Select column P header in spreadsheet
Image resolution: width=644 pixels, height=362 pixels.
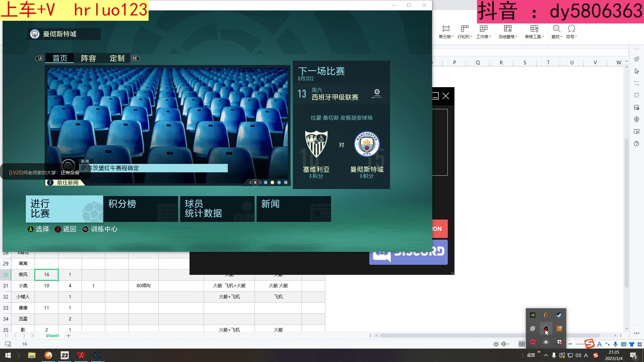(454, 62)
